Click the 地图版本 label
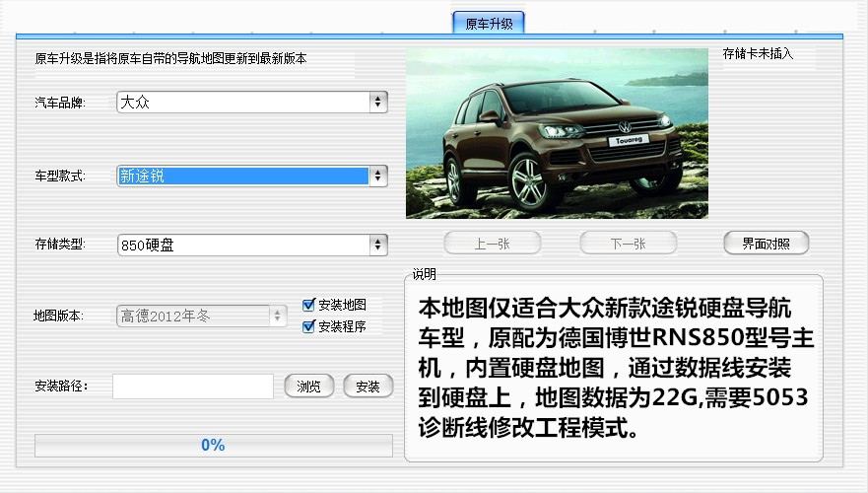868x493 pixels. pyautogui.click(x=58, y=316)
